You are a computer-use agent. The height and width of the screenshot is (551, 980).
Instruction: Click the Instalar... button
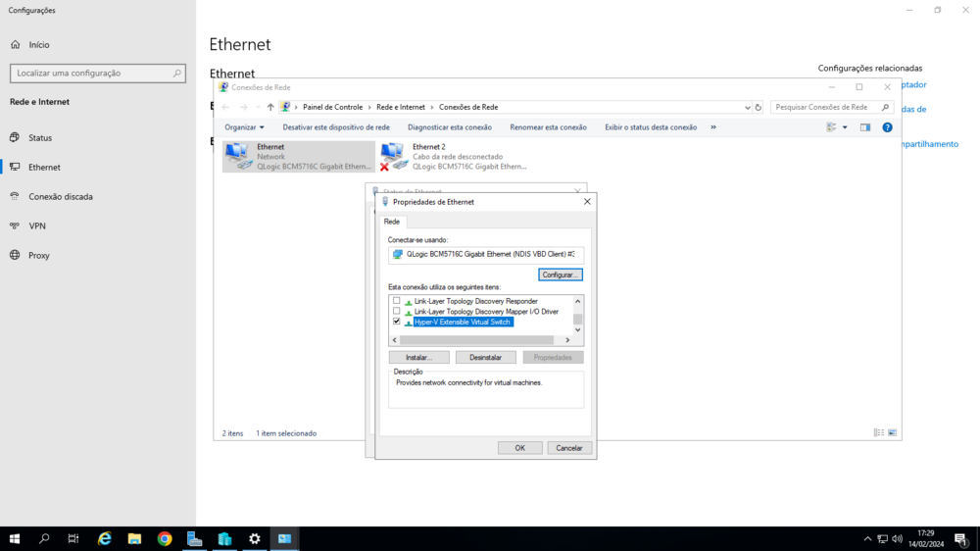418,358
